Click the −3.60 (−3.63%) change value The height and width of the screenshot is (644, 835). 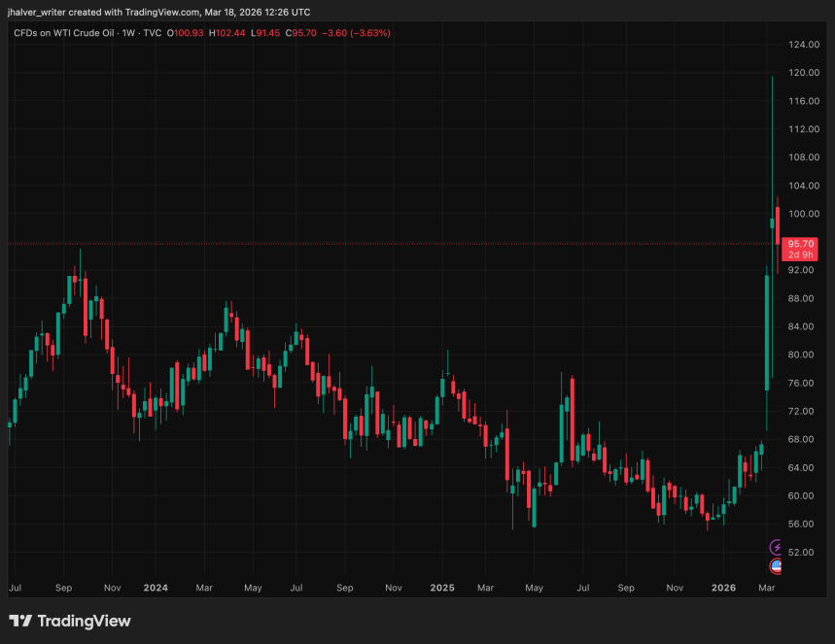click(x=359, y=33)
